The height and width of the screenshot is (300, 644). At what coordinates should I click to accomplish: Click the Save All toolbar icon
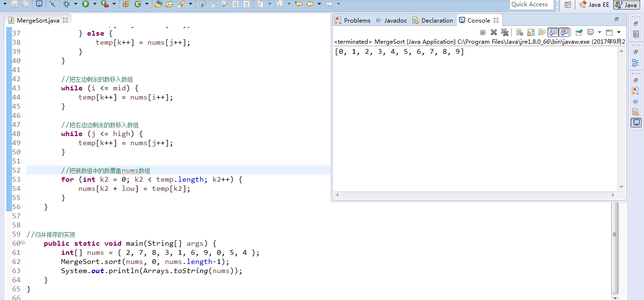pos(25,4)
